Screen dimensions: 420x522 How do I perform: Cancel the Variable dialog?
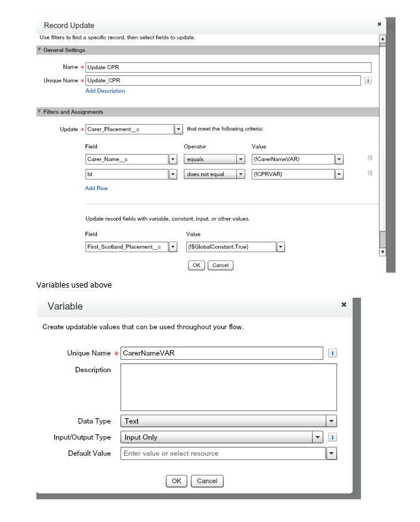click(x=207, y=481)
